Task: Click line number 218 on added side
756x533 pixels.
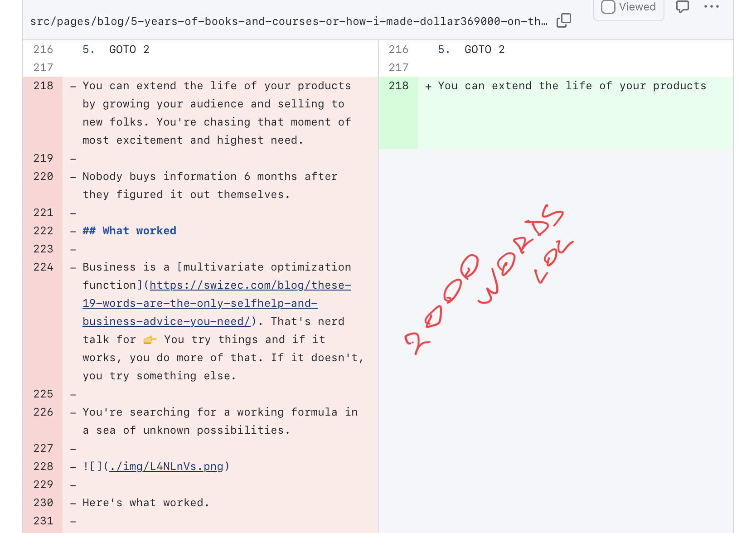Action: 398,86
